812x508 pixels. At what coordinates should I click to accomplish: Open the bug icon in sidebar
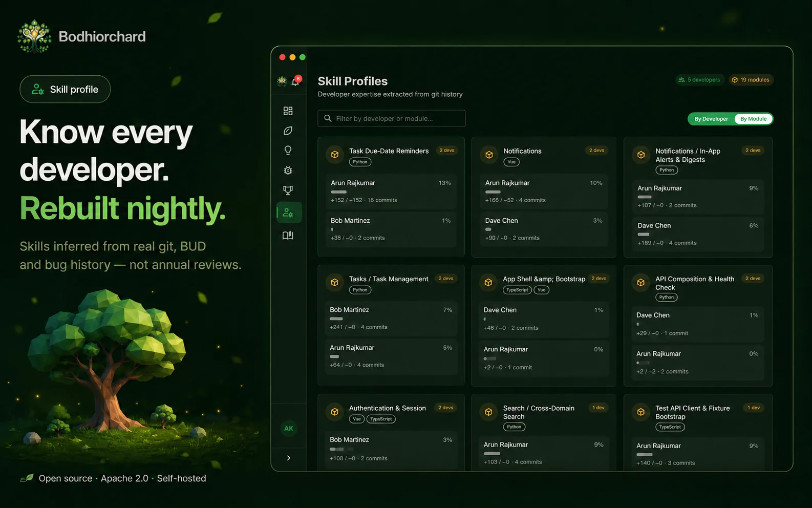pos(288,171)
